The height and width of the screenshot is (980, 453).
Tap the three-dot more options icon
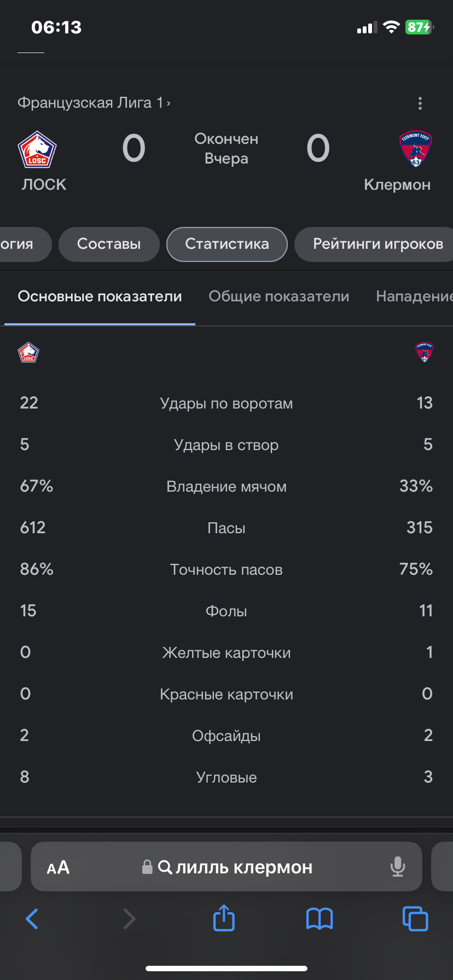420,103
